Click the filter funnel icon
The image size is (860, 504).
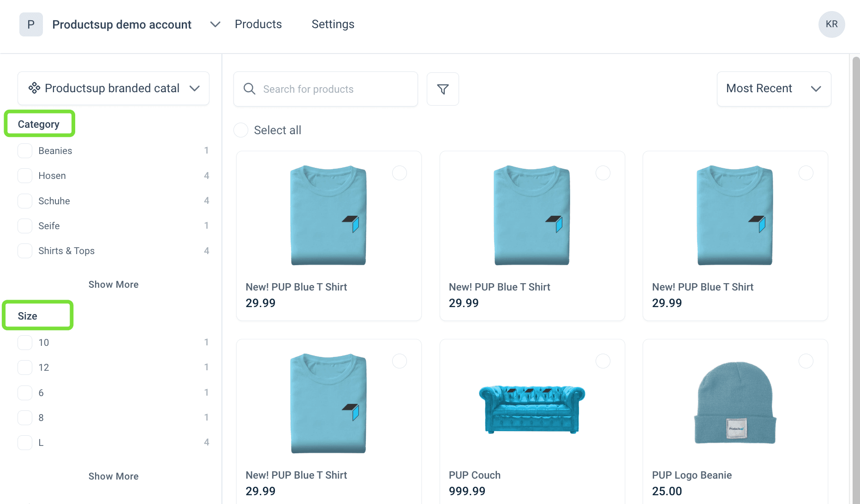[x=442, y=89]
